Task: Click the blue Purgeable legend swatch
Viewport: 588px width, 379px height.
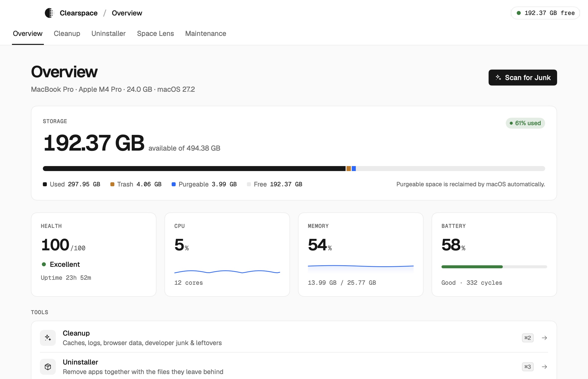Action: 174,184
